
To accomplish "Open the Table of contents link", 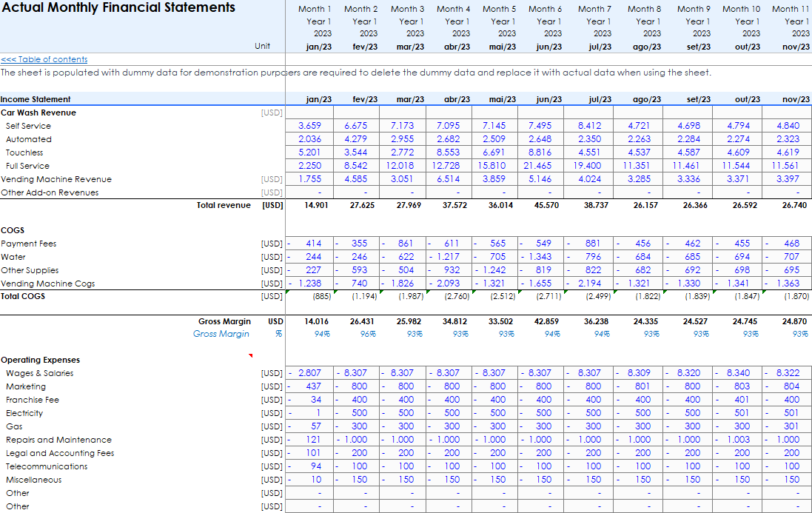I will pos(44,59).
